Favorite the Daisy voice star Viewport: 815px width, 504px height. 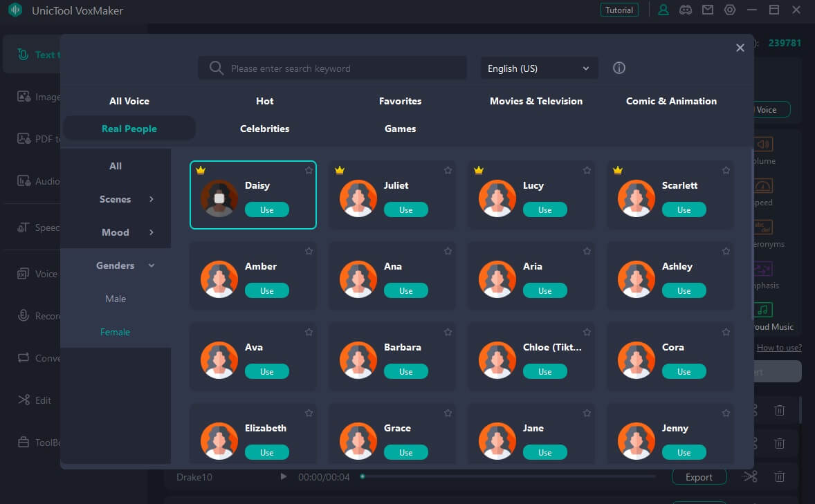tap(309, 171)
